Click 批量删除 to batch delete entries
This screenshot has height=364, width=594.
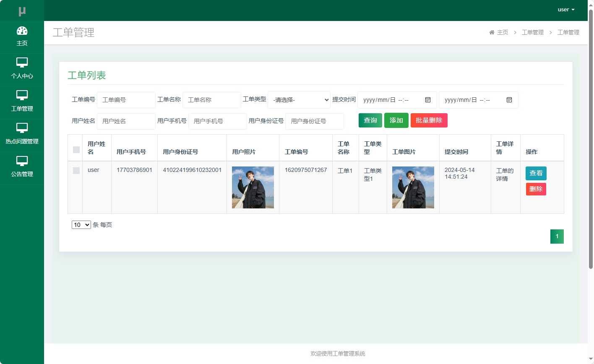[x=429, y=120]
